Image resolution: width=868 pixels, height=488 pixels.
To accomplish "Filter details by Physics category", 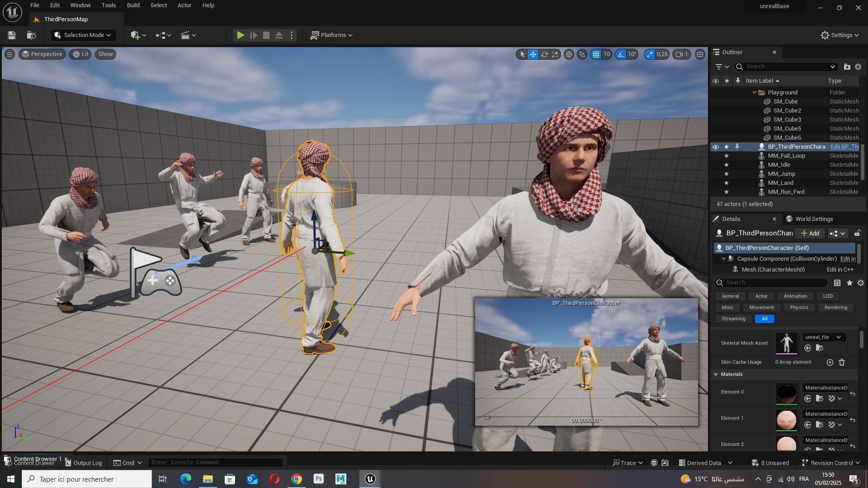I will [x=799, y=308].
